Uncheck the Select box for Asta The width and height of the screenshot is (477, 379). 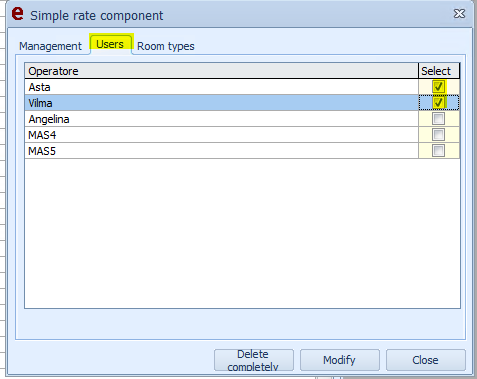pyautogui.click(x=438, y=87)
